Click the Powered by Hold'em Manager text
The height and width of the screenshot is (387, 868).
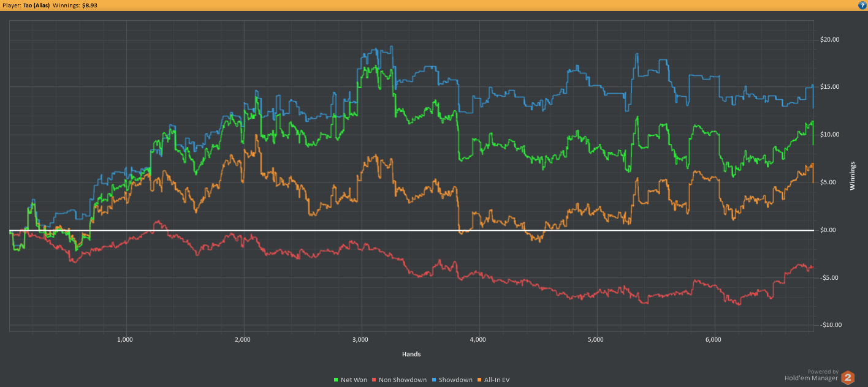tap(812, 375)
